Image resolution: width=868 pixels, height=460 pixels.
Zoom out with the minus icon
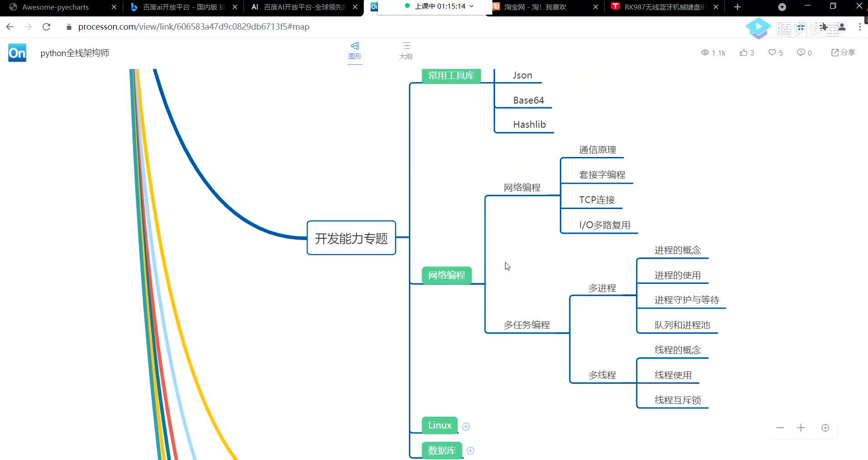pyautogui.click(x=780, y=428)
